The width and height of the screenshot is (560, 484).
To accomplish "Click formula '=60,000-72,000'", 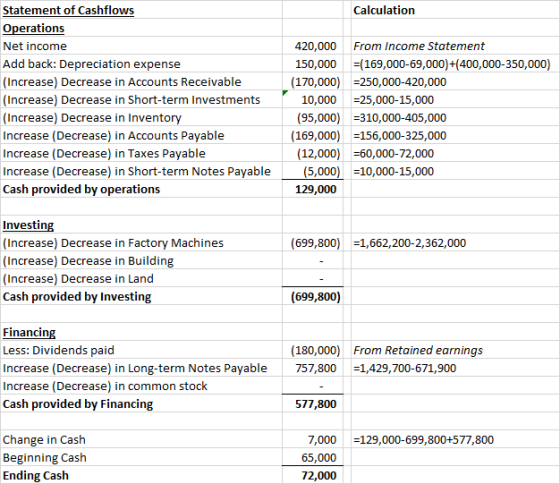I will pos(393,154).
